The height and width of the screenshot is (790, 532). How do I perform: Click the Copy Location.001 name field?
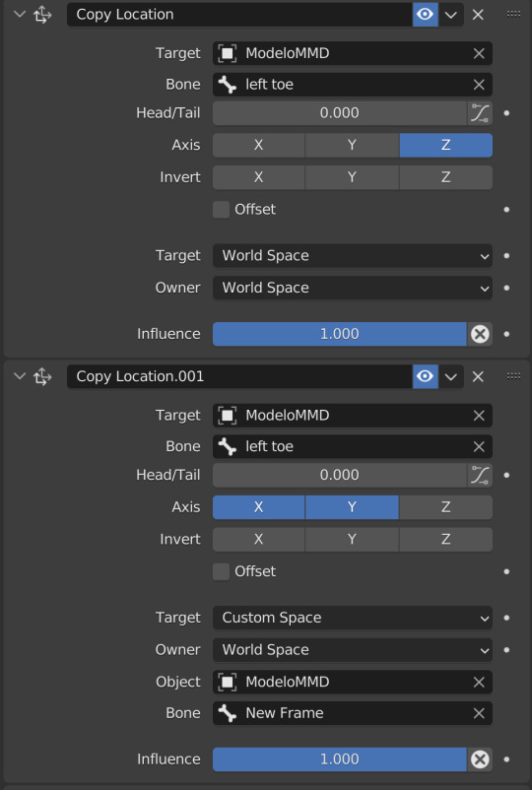(x=239, y=376)
